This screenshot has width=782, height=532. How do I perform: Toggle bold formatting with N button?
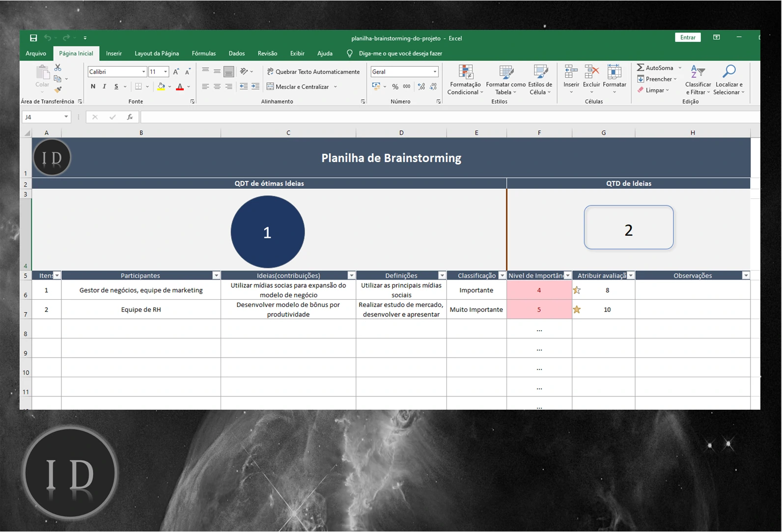coord(93,86)
